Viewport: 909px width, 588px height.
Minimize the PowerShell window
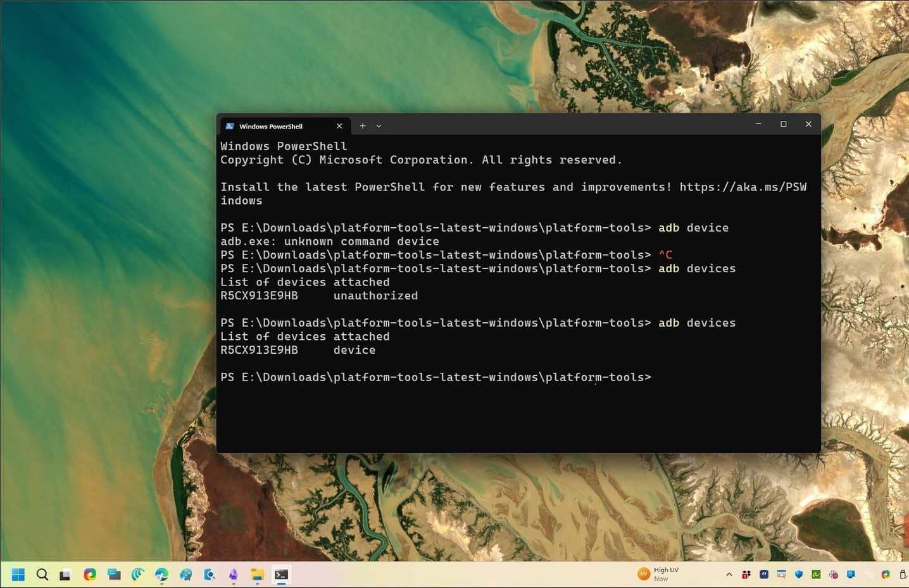758,124
